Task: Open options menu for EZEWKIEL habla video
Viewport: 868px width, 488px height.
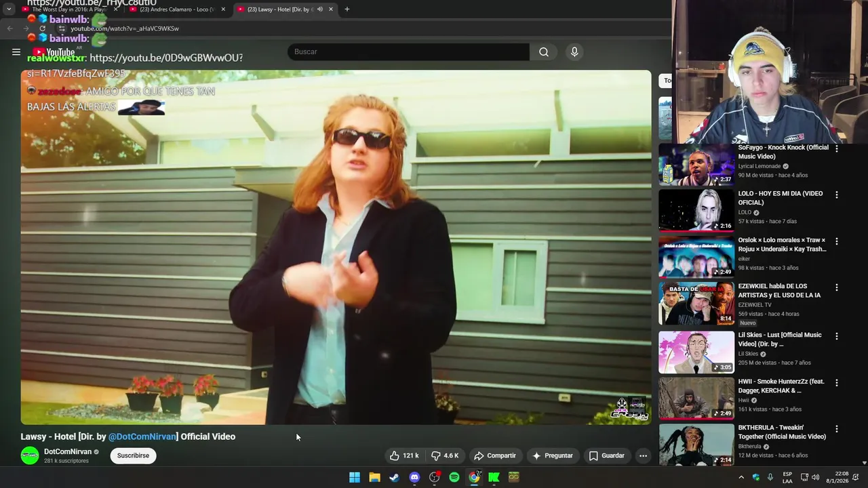Action: pos(836,287)
